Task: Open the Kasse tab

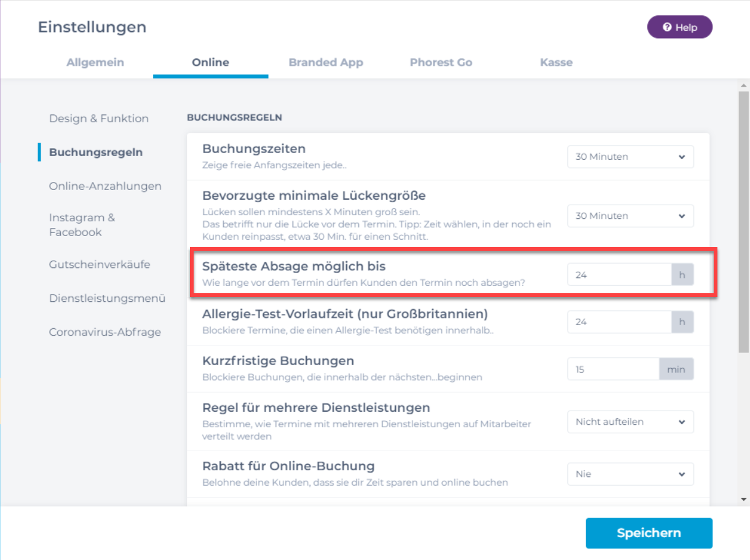Action: 556,62
